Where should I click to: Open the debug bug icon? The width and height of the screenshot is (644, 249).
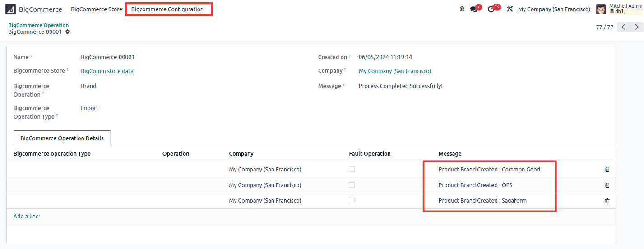click(462, 9)
